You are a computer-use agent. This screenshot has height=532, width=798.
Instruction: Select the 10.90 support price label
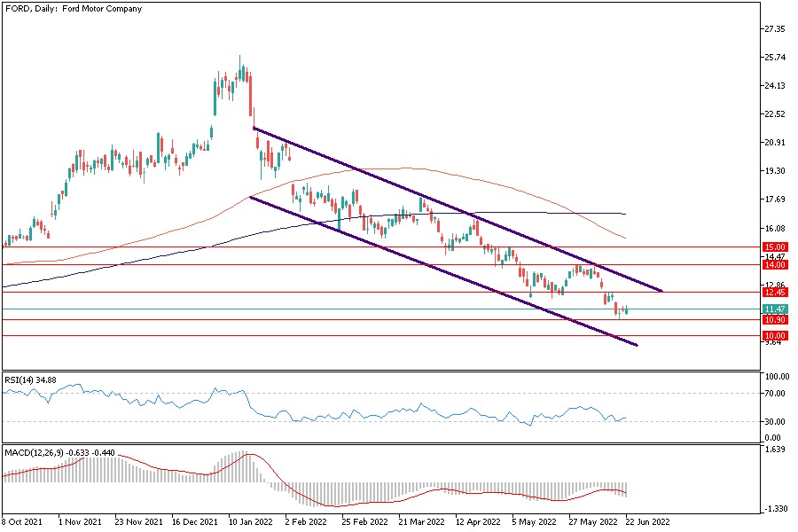coord(776,319)
